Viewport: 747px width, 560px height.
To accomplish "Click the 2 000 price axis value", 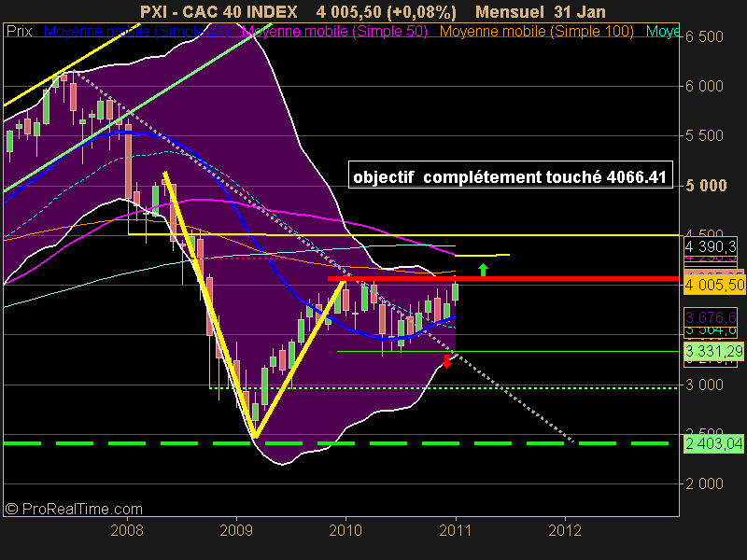I will tap(705, 483).
